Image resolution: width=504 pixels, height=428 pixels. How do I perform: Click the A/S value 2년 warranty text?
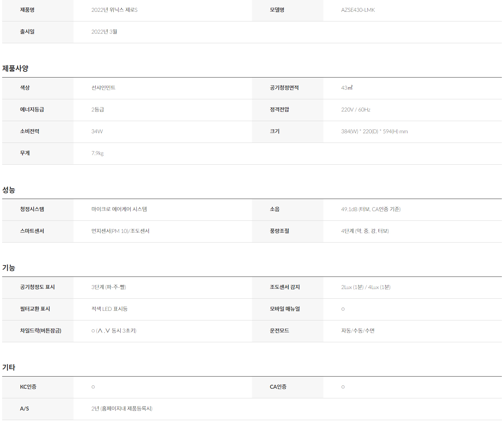coord(122,409)
